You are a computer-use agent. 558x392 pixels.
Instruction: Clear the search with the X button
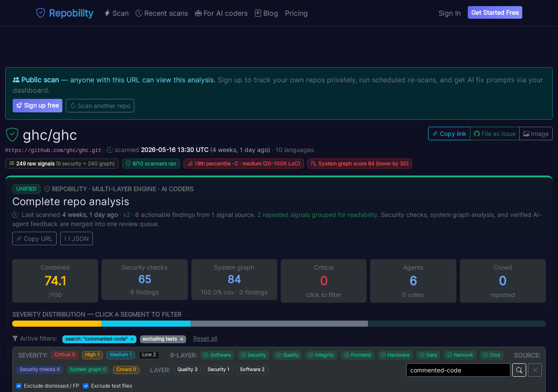(x=535, y=370)
